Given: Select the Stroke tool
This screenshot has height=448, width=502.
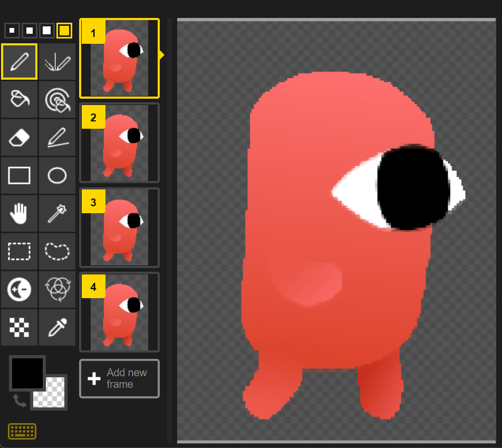Looking at the screenshot, I should coord(57,137).
